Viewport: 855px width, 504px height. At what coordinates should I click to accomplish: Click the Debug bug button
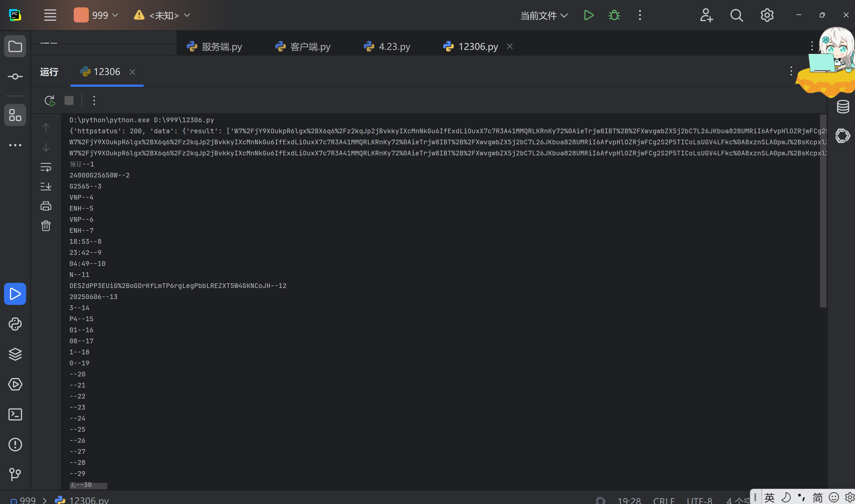[614, 15]
